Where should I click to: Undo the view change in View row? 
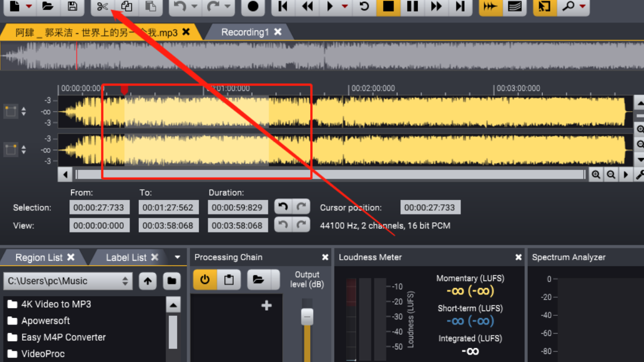283,224
